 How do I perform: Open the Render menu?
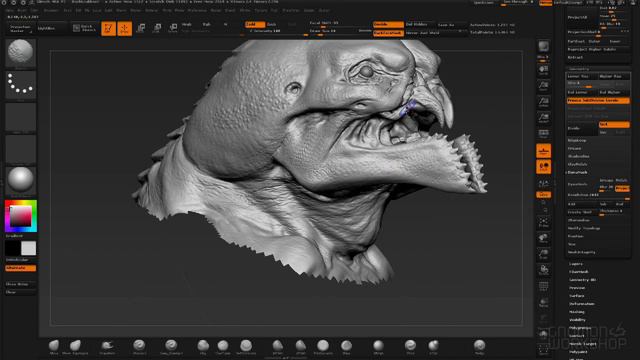point(216,10)
